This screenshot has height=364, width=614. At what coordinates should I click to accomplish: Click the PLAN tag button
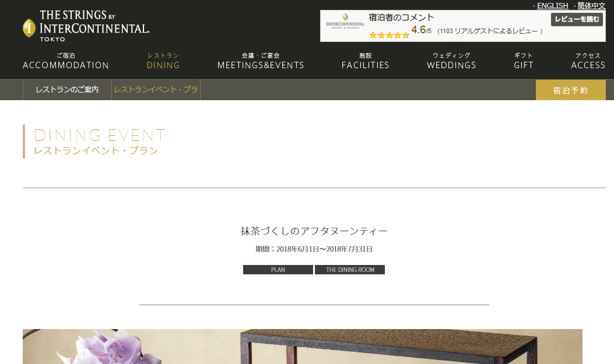278,270
